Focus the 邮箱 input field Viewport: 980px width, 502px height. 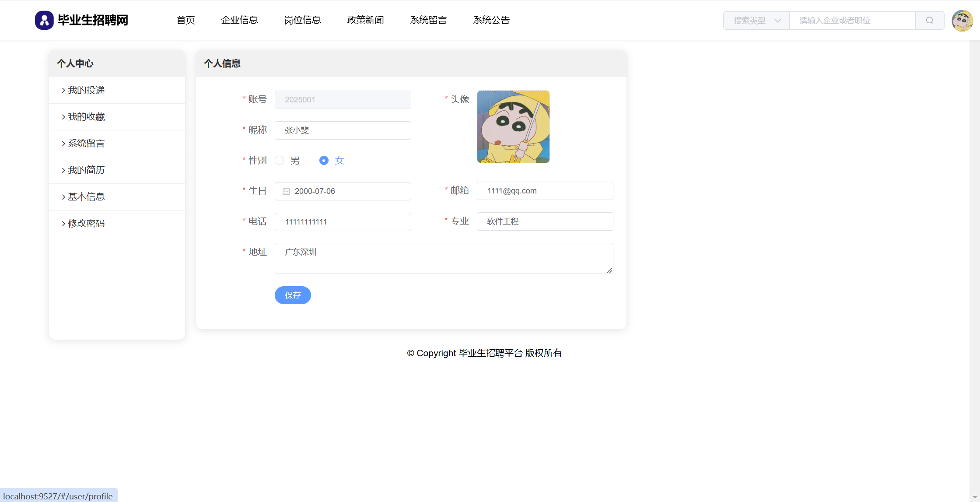[545, 191]
